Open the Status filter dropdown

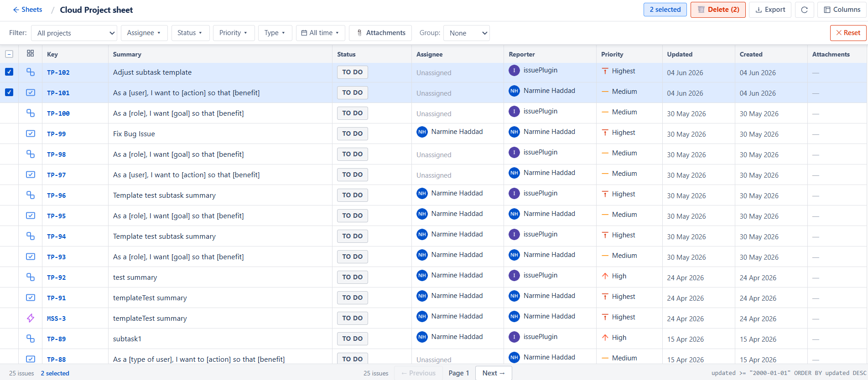pos(190,33)
